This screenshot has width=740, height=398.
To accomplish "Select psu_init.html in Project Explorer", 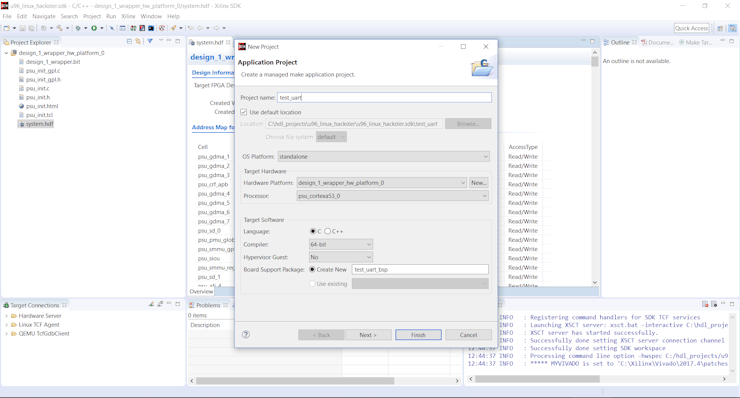I will (x=39, y=106).
